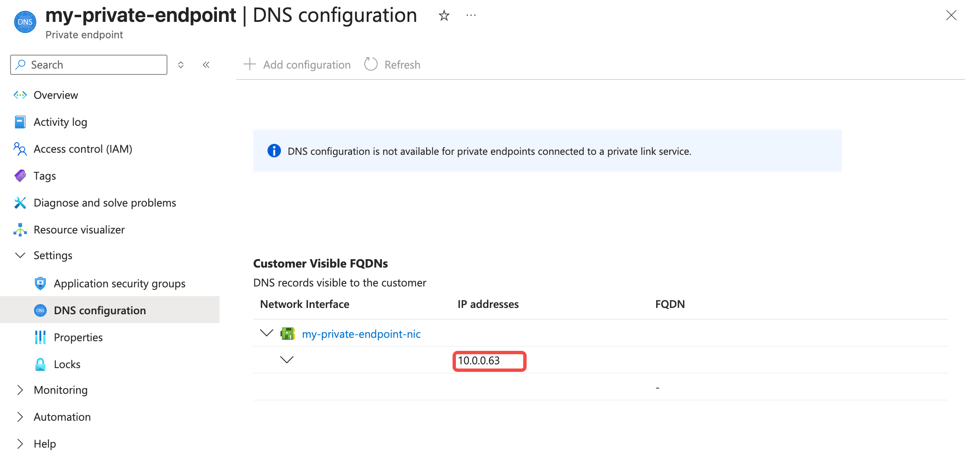Viewport: 980px width, 472px height.
Task: Click the Application security groups shield icon
Action: click(40, 284)
